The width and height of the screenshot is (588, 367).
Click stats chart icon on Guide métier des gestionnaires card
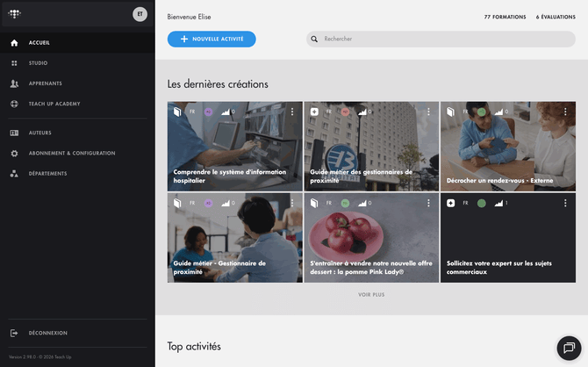(362, 112)
